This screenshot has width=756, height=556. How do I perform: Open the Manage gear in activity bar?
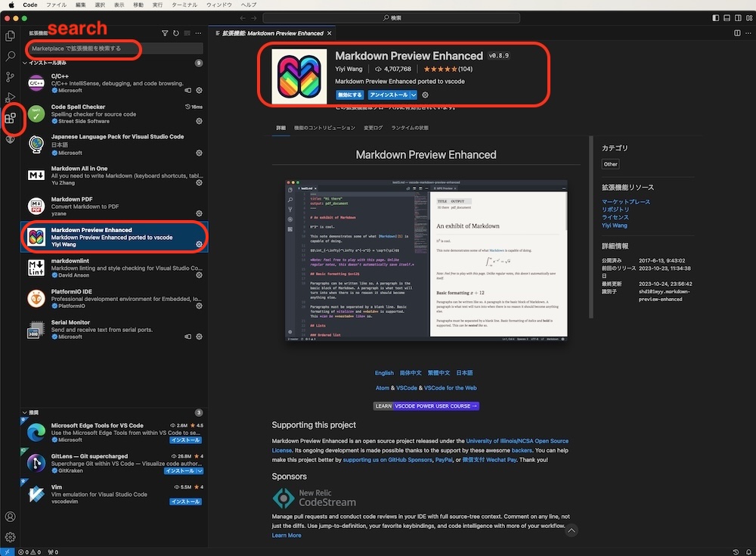(11, 537)
